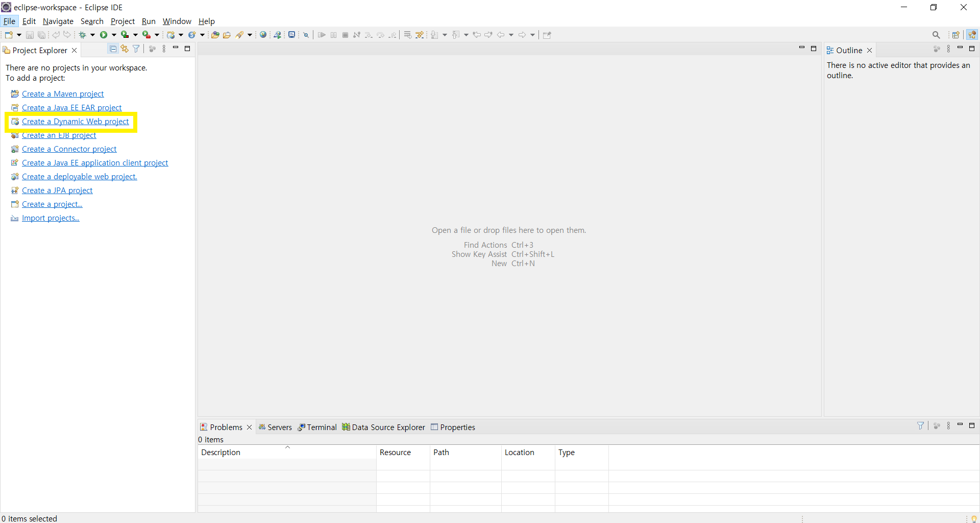Screen dimensions: 980x523
Task: Expand the Run dropdown arrow
Action: tap(114, 35)
